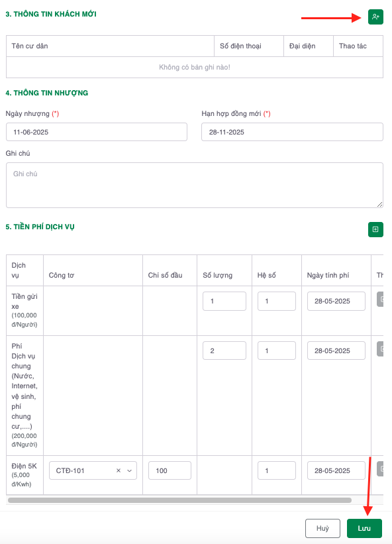Image resolution: width=392 pixels, height=544 pixels.
Task: Open the CTĐ-101 meter dropdown arrow
Action: coord(130,470)
